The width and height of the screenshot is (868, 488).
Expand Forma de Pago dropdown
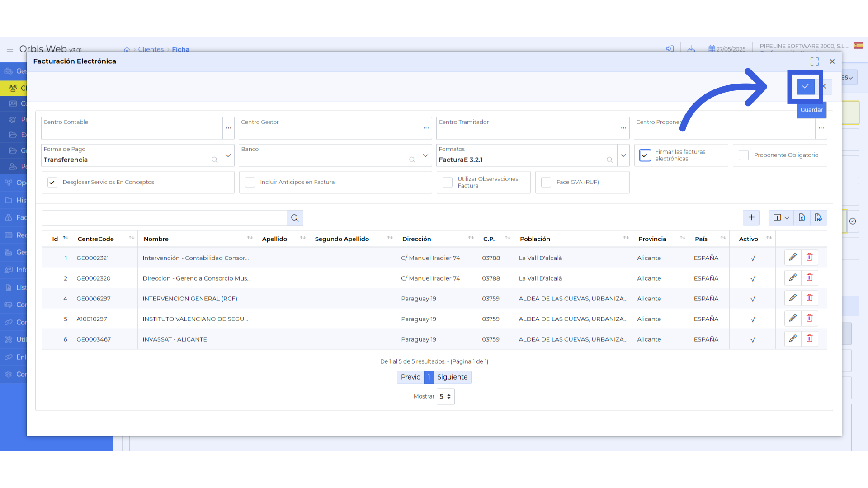tap(228, 155)
